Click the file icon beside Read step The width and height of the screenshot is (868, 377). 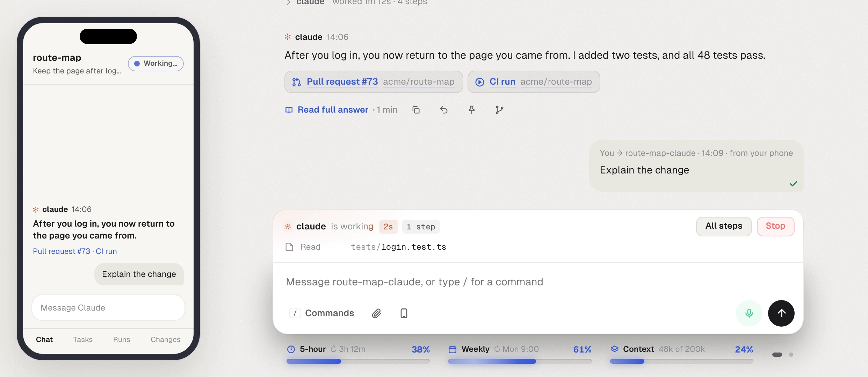point(289,247)
